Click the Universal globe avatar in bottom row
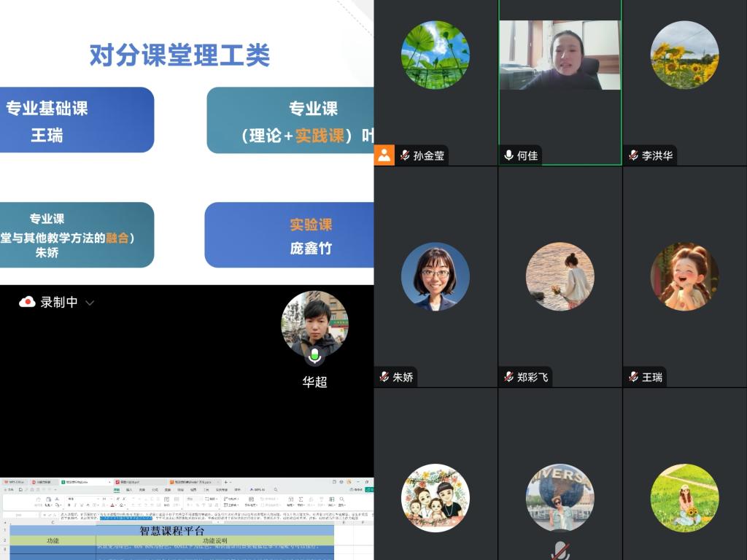 coord(560,498)
